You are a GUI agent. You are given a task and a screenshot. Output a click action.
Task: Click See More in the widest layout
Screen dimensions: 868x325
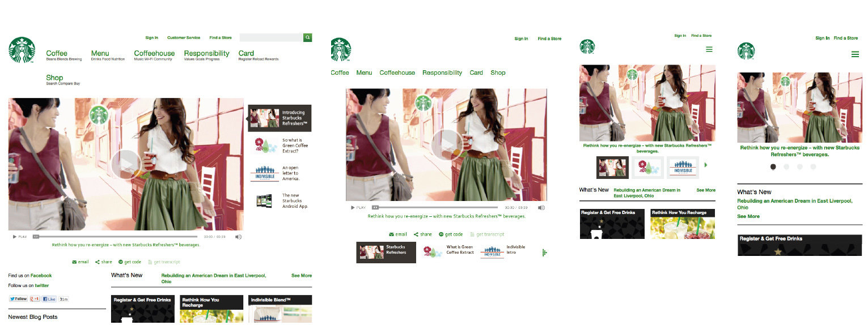pyautogui.click(x=302, y=275)
